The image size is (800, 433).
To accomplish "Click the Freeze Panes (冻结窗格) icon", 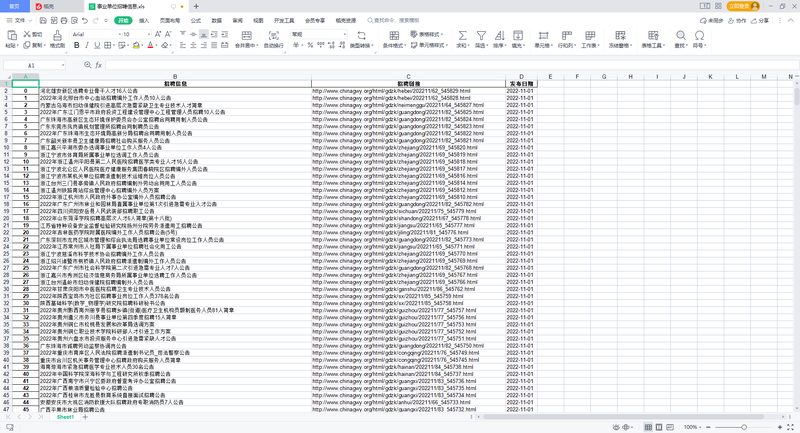I will (x=620, y=35).
